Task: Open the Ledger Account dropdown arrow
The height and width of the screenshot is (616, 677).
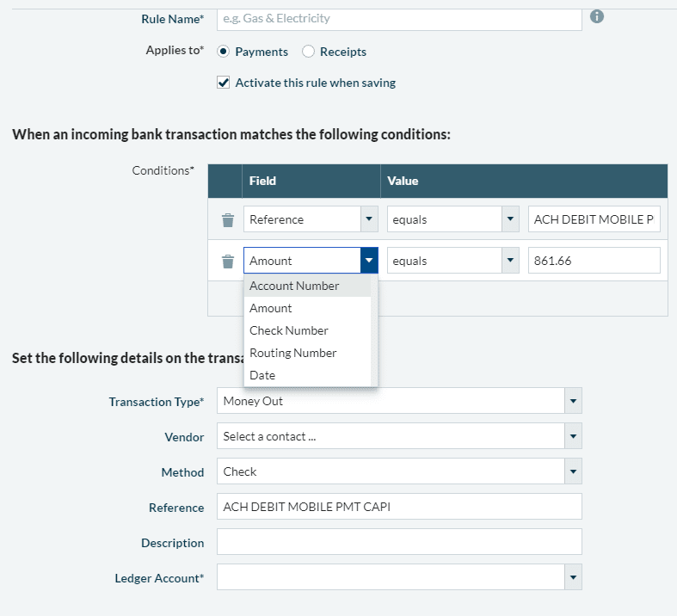Action: pyautogui.click(x=574, y=577)
